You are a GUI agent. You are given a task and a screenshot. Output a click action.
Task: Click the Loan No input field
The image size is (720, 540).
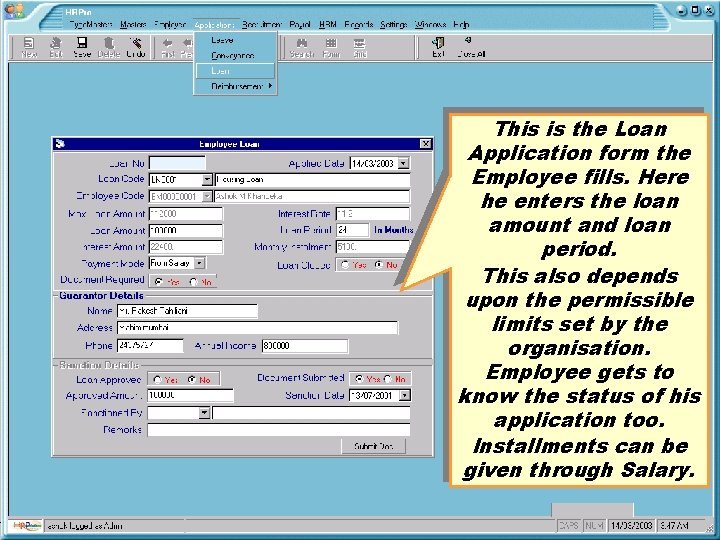pyautogui.click(x=177, y=163)
